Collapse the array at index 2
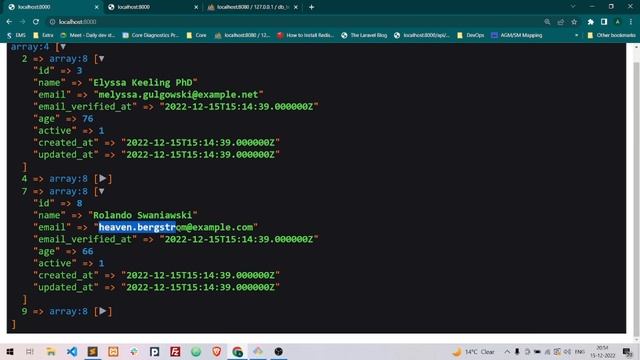 tap(101, 59)
